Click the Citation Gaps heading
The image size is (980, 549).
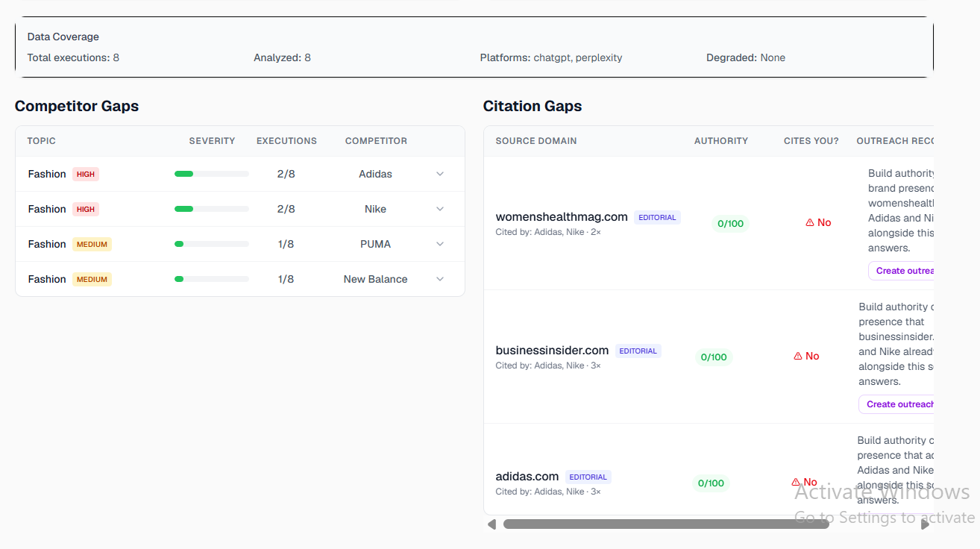[533, 106]
